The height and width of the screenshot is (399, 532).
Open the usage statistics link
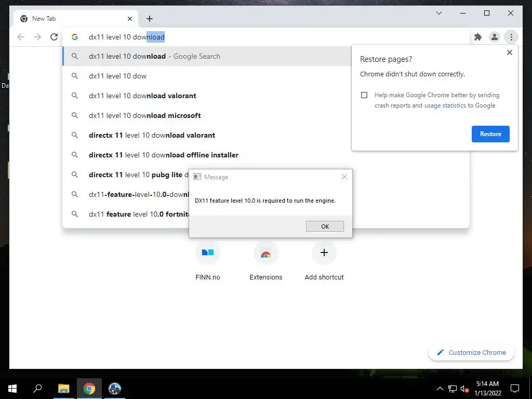coord(445,105)
